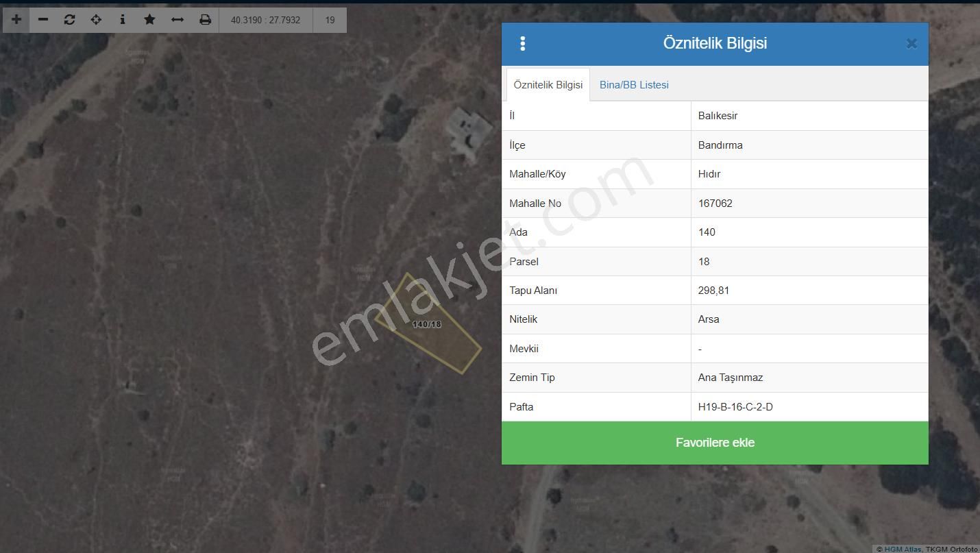The image size is (980, 553).
Task: Select the Pafta value H19-B-16-C-2-D
Action: click(x=735, y=407)
